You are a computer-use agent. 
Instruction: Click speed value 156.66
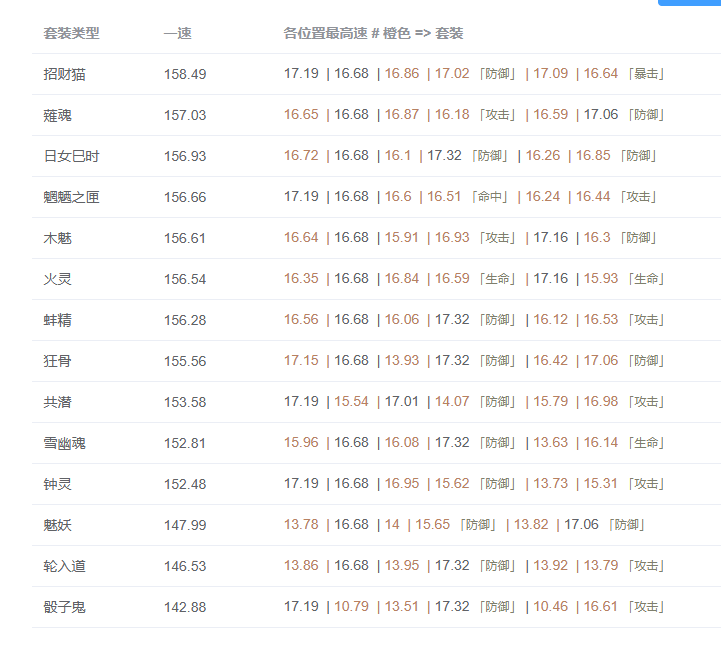click(185, 197)
